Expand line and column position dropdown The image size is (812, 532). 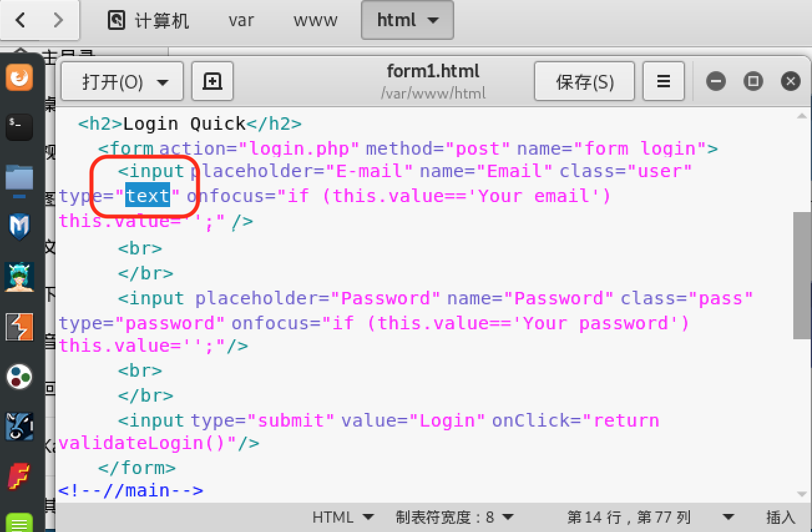728,517
